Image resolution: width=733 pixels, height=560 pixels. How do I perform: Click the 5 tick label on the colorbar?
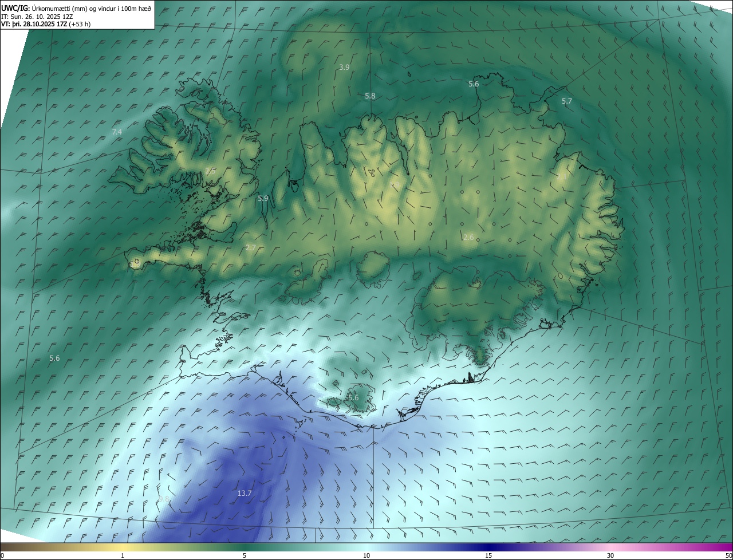tap(245, 555)
